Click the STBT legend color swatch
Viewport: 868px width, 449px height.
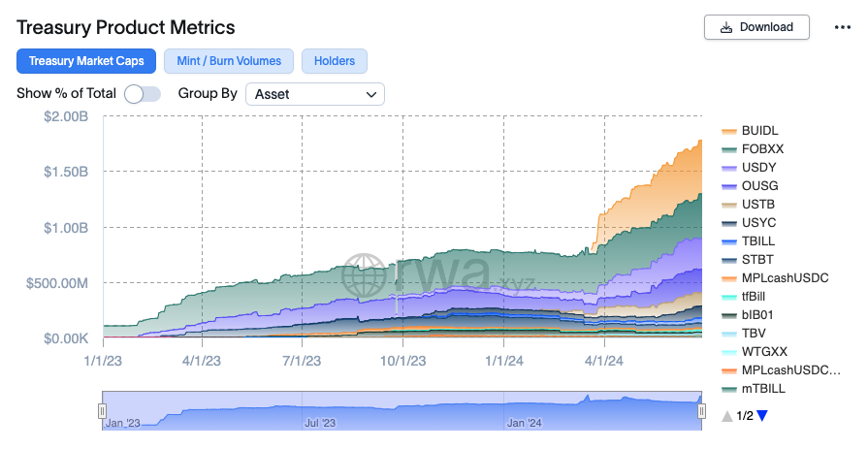click(728, 260)
